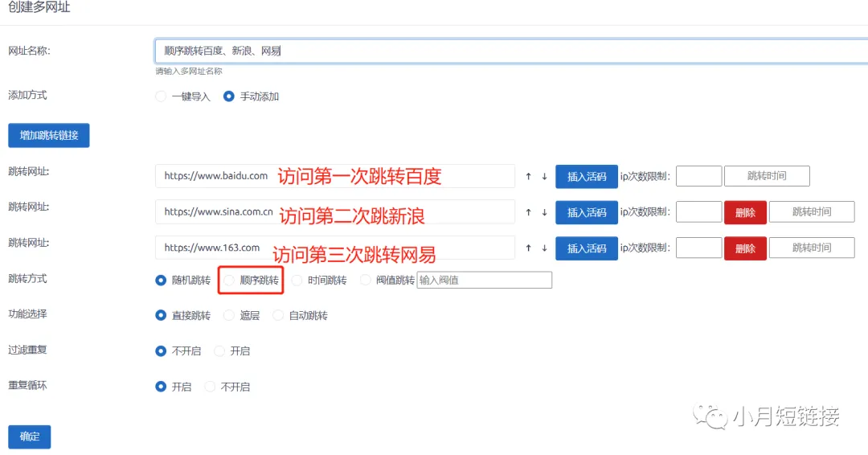Move the 163.com link down
This screenshot has height=455, width=868.
[x=544, y=248]
